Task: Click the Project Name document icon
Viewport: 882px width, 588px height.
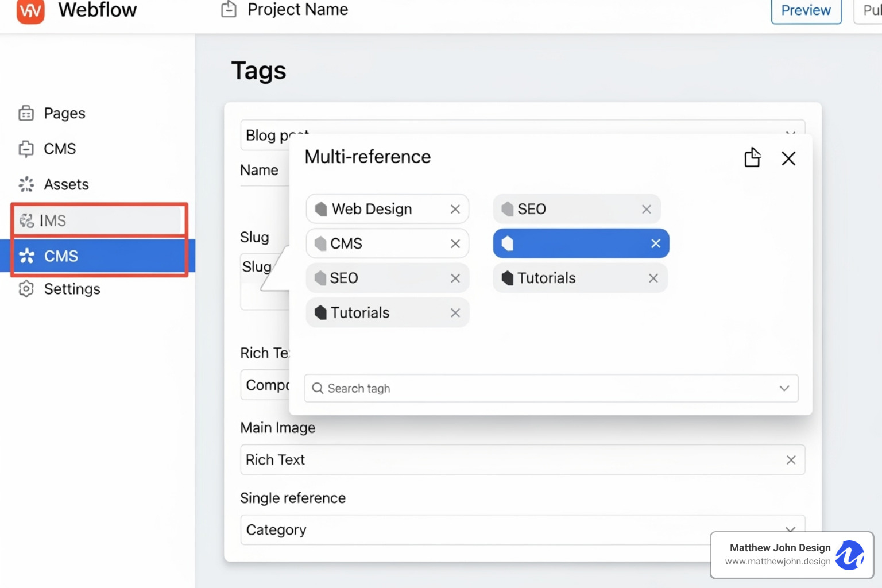Action: pos(229,9)
